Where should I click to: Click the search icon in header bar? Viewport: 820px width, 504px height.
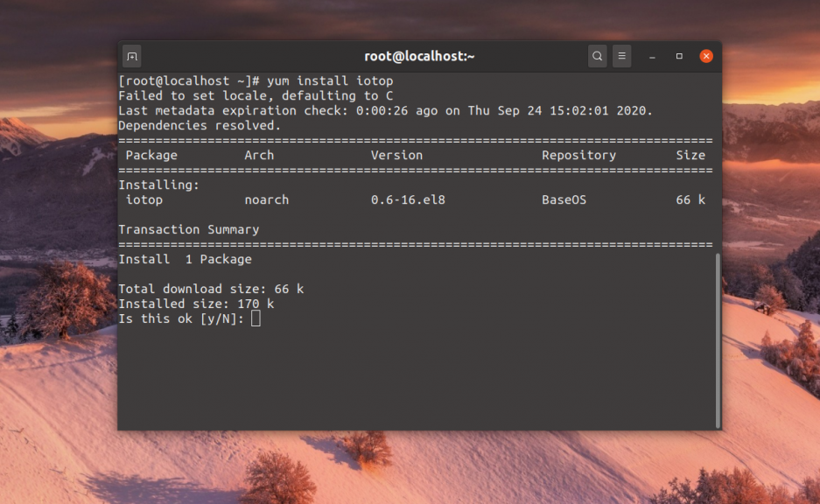coord(597,56)
